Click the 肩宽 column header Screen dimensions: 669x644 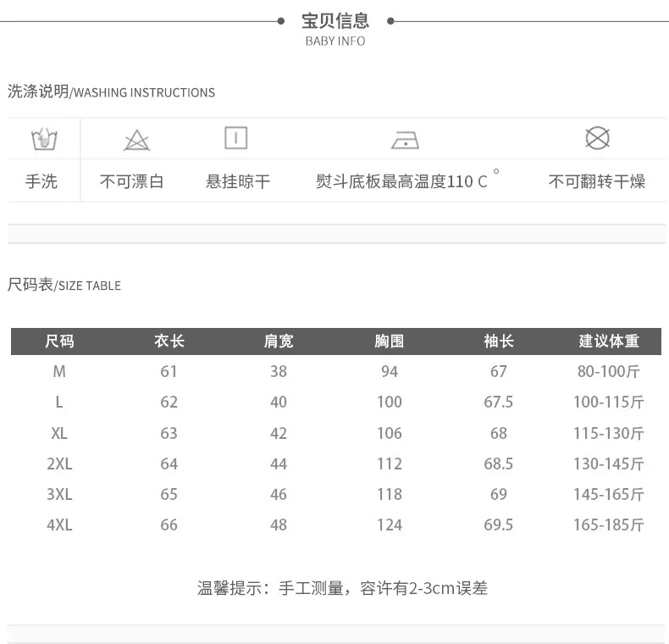279,341
